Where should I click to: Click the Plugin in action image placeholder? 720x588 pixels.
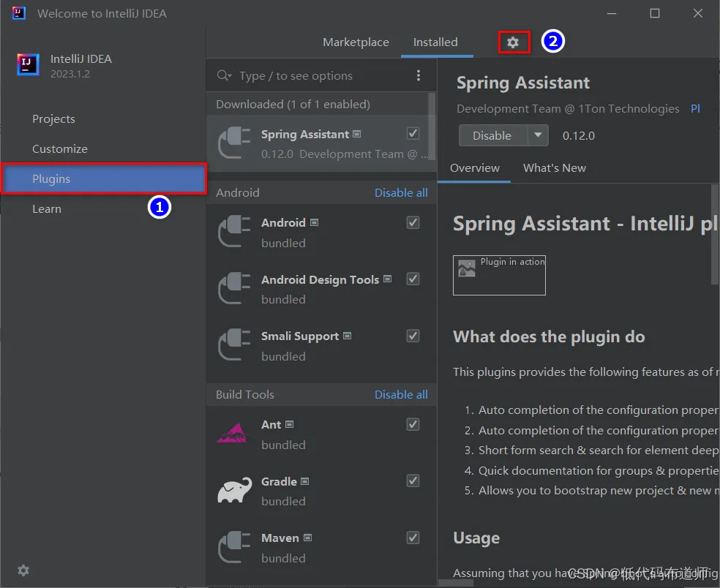pyautogui.click(x=499, y=275)
